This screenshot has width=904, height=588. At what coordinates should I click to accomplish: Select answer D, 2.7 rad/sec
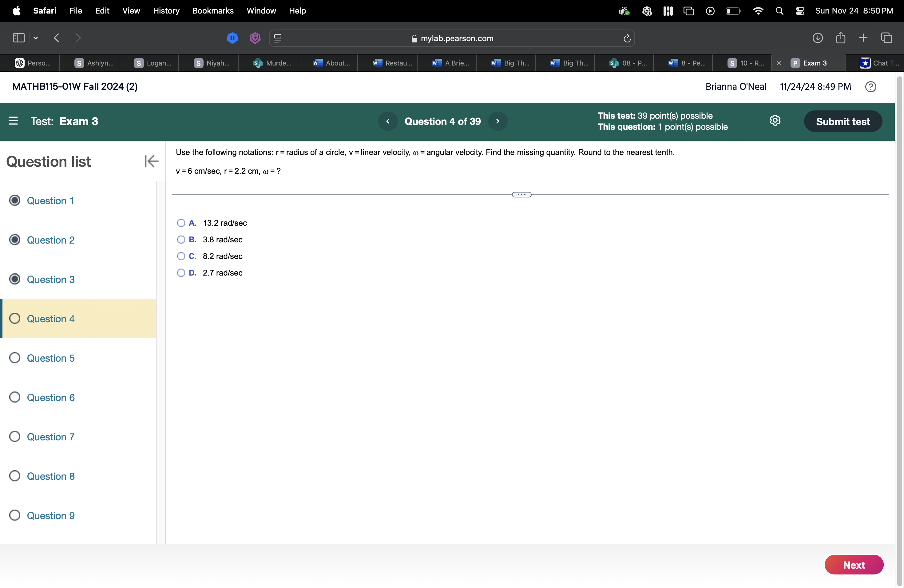[181, 273]
